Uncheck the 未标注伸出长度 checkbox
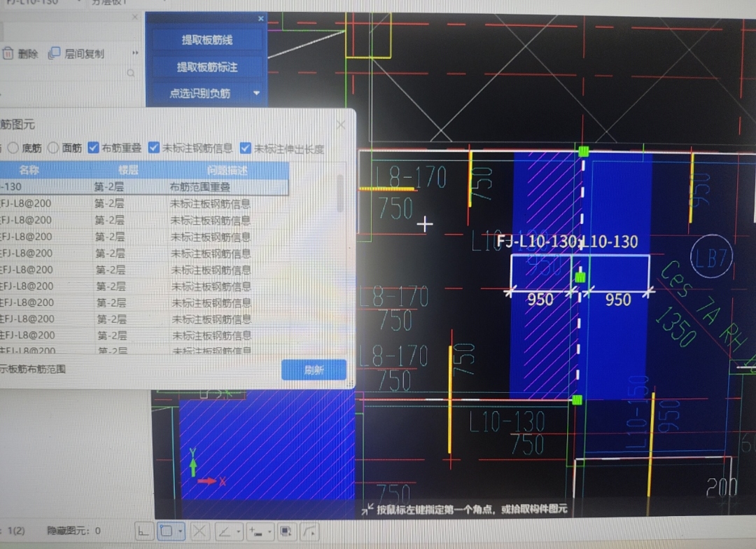This screenshot has width=756, height=549. (x=246, y=148)
